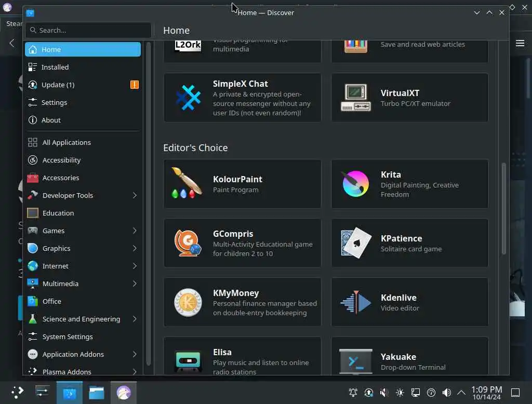Click the Yakuake terminal icon

(x=355, y=361)
